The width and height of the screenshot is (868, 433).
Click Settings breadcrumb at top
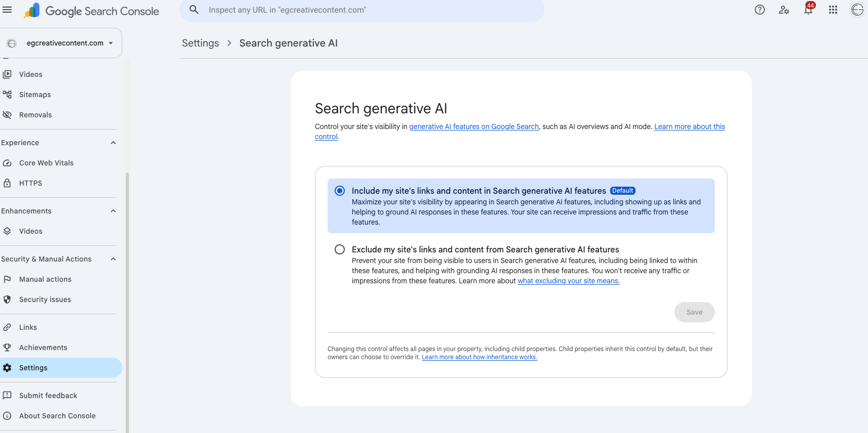[200, 43]
